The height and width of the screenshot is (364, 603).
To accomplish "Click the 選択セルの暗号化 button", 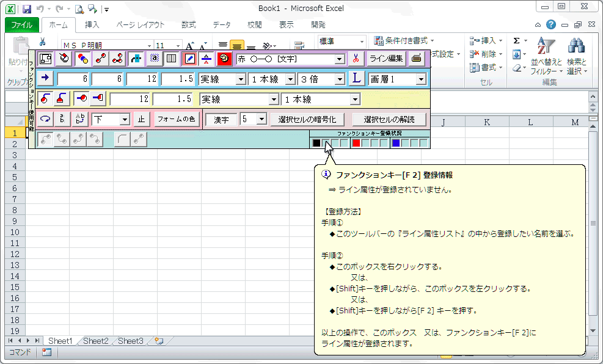I will pos(307,120).
